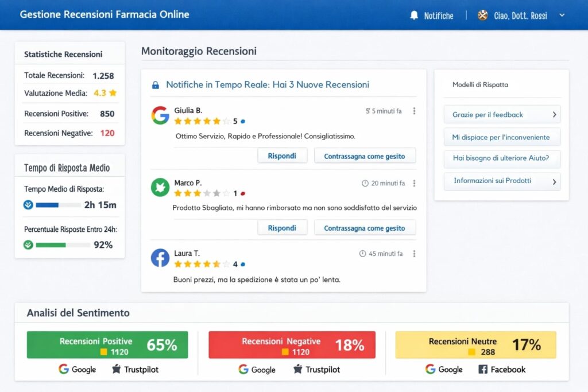Click the blue icon beside Tempo Medio di Risposta bar
Viewport: 588px width, 392px height.
tap(28, 205)
